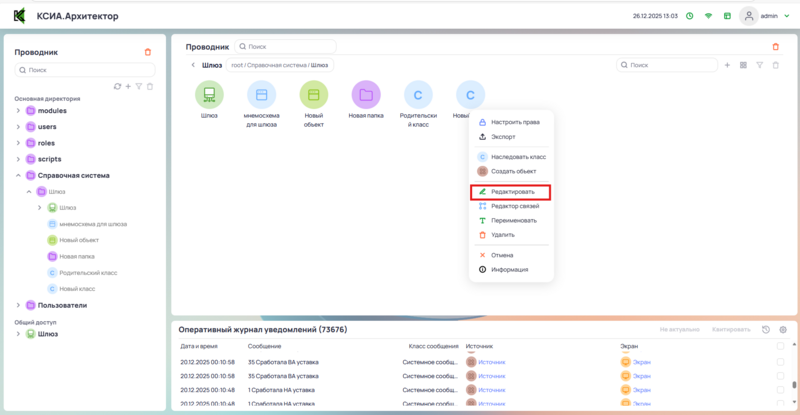The width and height of the screenshot is (800, 415).
Task: Click the first Экран link in journal
Action: (x=642, y=361)
